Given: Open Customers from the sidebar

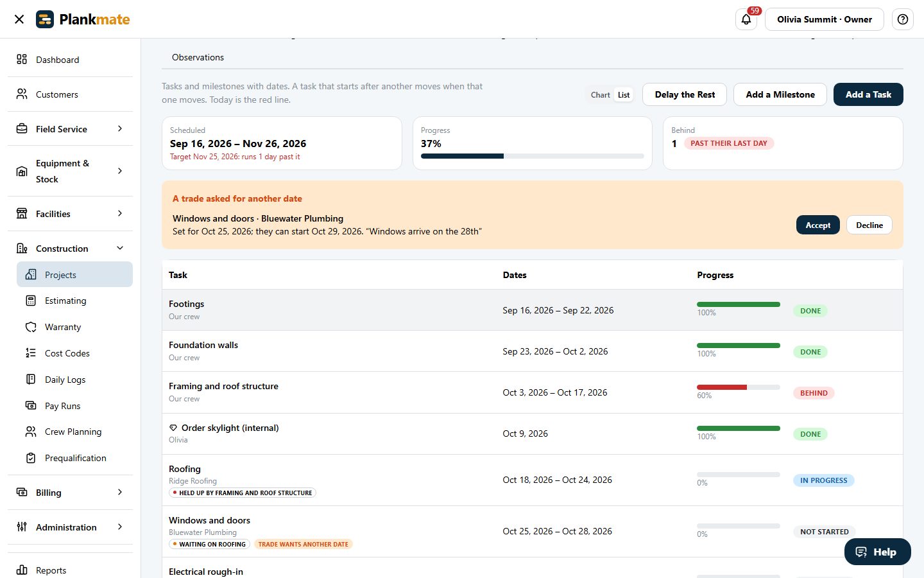Looking at the screenshot, I should click(70, 94).
